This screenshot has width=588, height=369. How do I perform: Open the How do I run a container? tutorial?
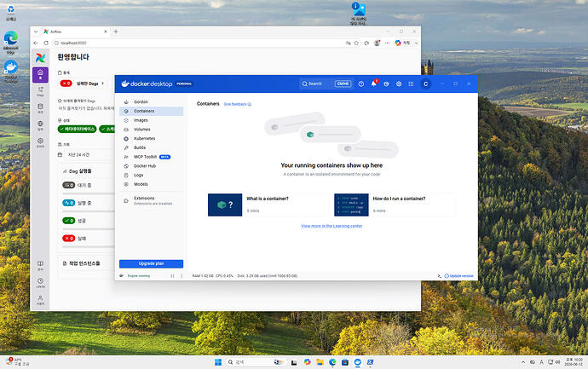(395, 205)
